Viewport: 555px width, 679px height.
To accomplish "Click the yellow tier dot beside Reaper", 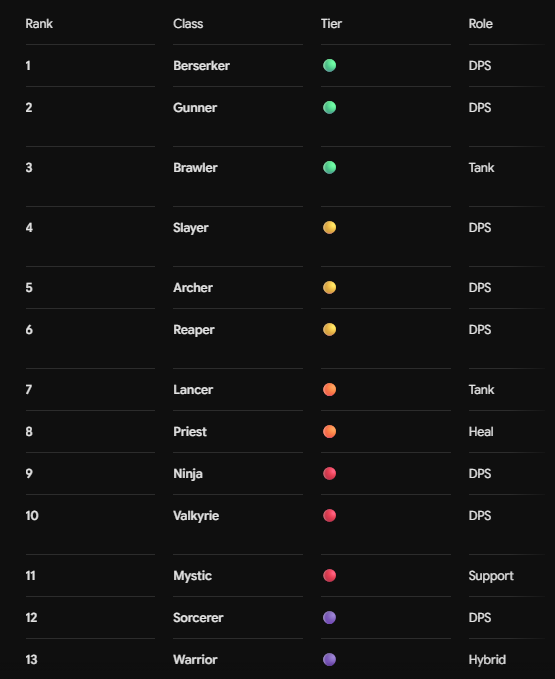I will pyautogui.click(x=329, y=330).
